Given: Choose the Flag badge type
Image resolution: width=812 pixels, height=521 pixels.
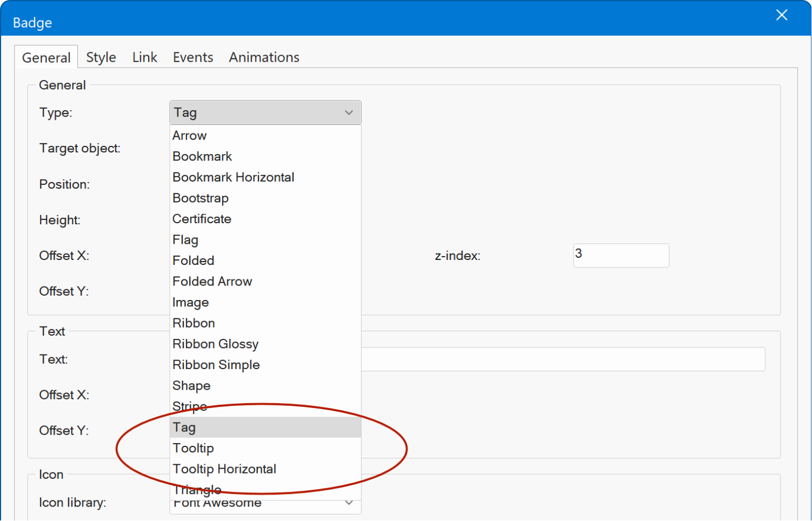Looking at the screenshot, I should pyautogui.click(x=185, y=239).
